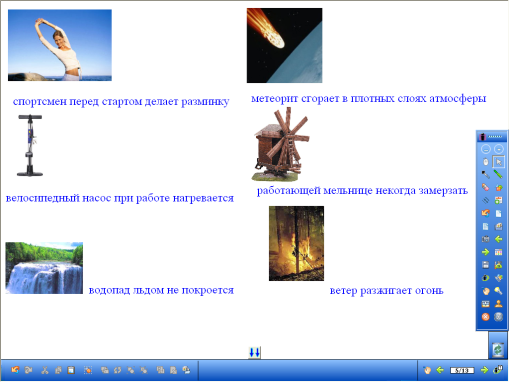Click the green previous-page arrow in toolbox
The height and width of the screenshot is (382, 509).
[x=498, y=239]
